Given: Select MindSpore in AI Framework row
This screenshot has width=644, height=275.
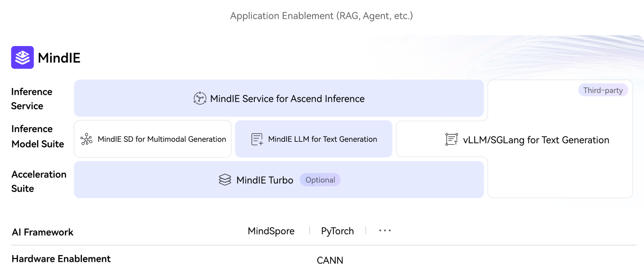Looking at the screenshot, I should pos(271,231).
